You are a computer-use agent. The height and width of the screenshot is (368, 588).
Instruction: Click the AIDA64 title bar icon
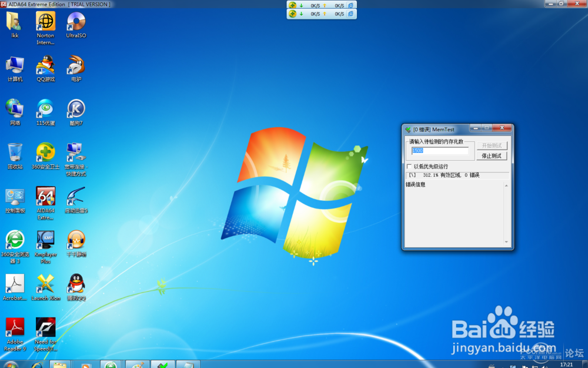click(4, 4)
